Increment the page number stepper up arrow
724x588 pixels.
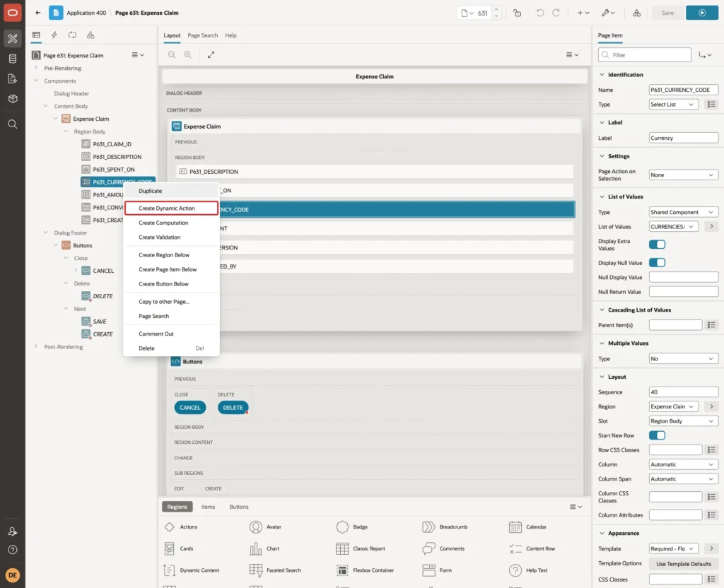click(496, 9)
